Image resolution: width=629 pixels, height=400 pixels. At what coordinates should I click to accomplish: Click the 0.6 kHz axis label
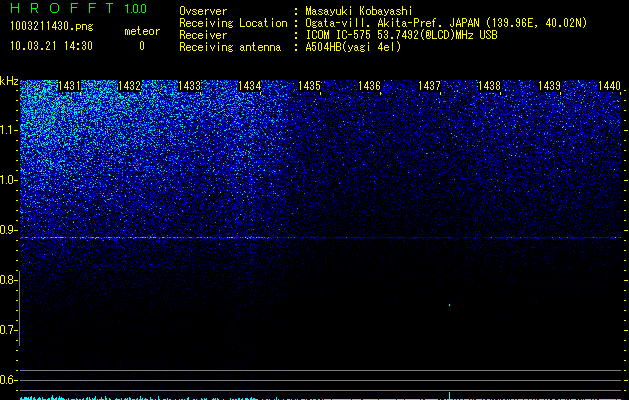click(x=8, y=380)
